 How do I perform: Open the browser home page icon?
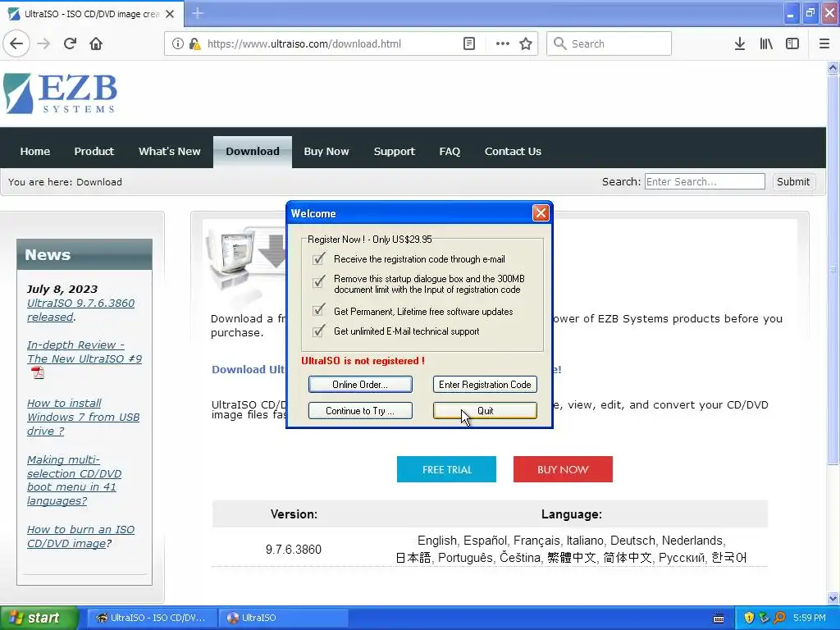96,43
